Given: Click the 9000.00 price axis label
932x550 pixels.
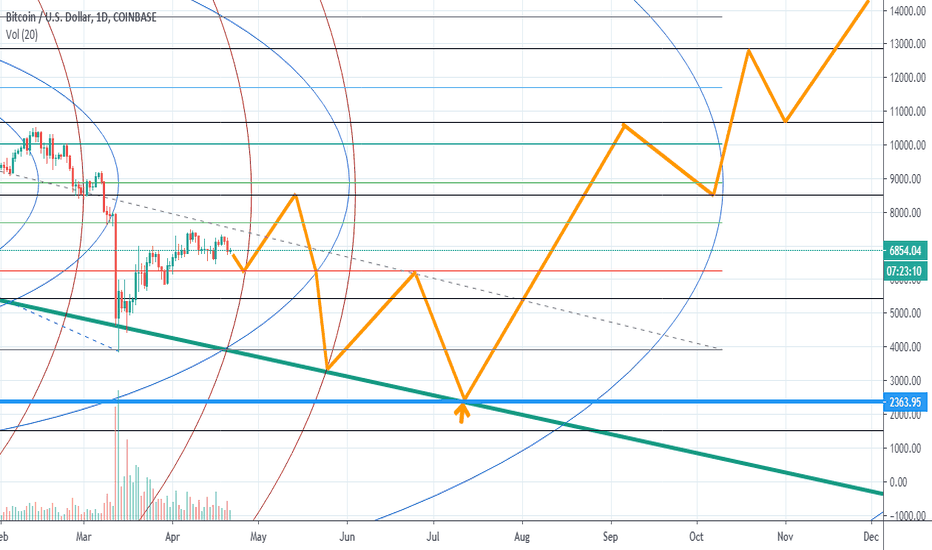Looking at the screenshot, I should [x=907, y=179].
